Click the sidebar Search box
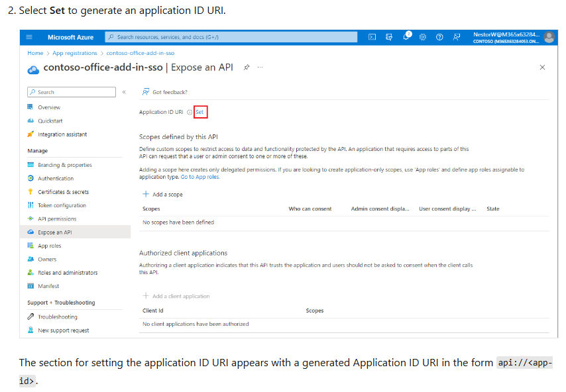This screenshot has height=392, width=566. 72,92
